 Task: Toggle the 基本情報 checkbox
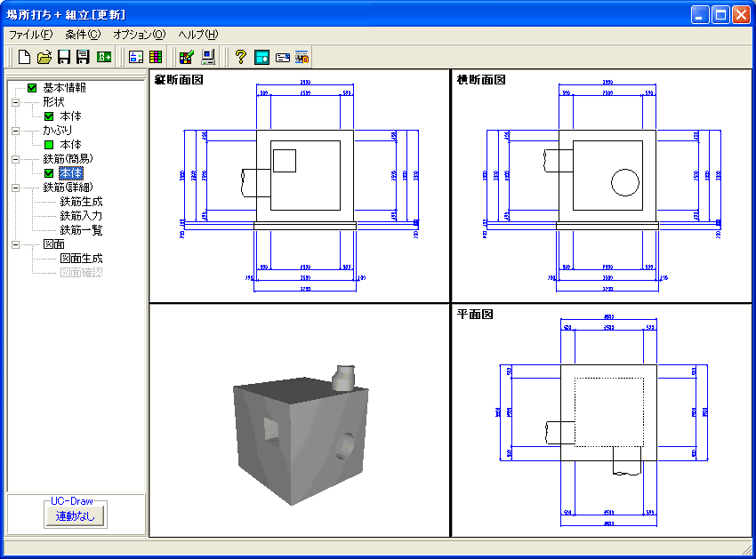coord(32,88)
